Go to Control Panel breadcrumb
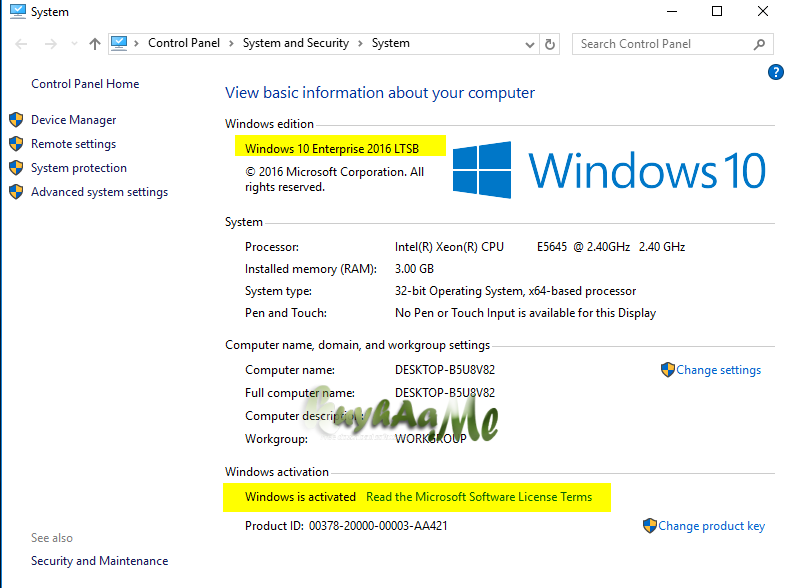Screen dimensions: 786x588 [184, 43]
